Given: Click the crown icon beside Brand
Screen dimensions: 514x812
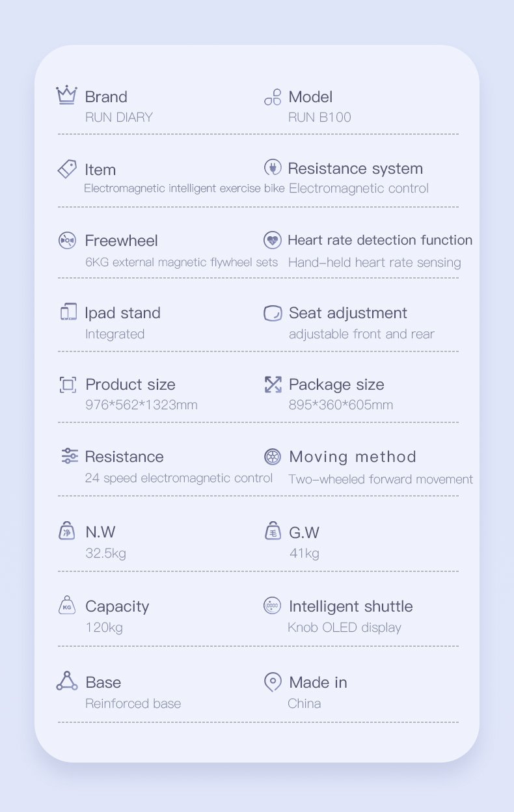Looking at the screenshot, I should (66, 96).
